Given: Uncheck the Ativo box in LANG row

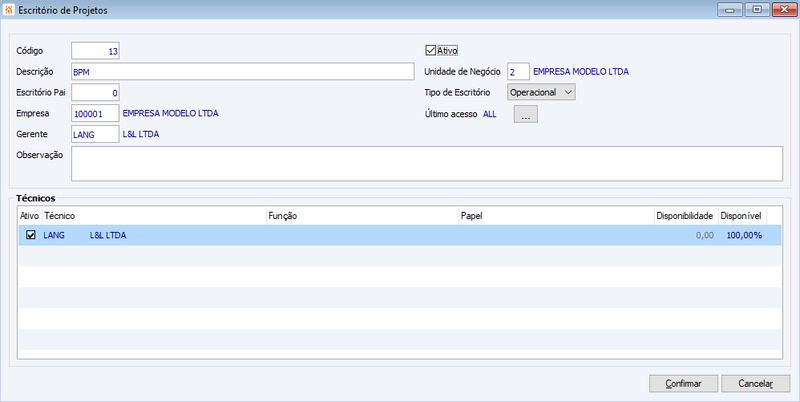Looking at the screenshot, I should tap(31, 235).
